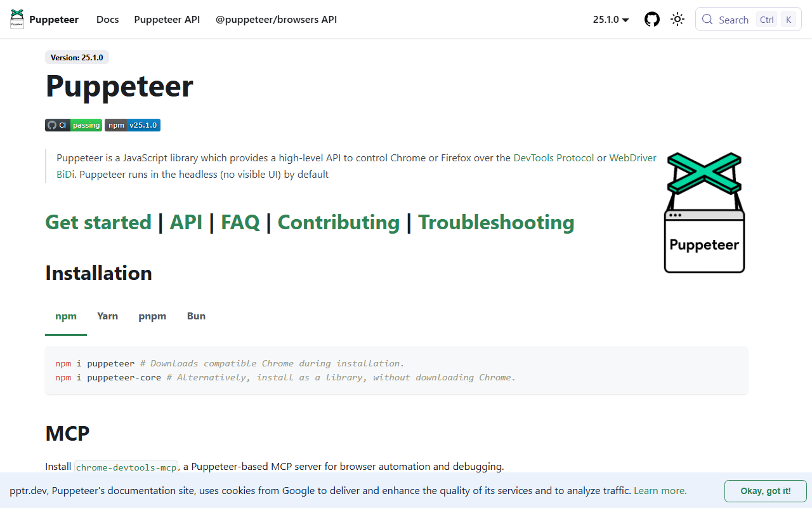Screen dimensions: 812x508
Task: Follow the WebDriver BiDi link
Action: [x=633, y=157]
